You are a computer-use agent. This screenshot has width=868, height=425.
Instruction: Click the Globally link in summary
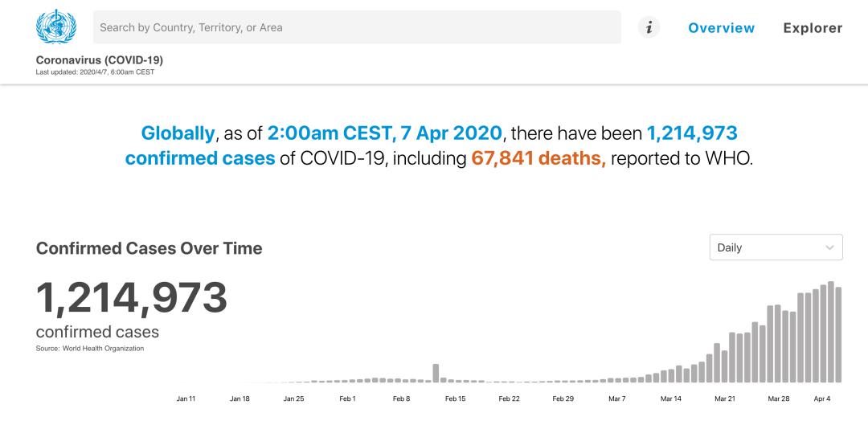(178, 133)
